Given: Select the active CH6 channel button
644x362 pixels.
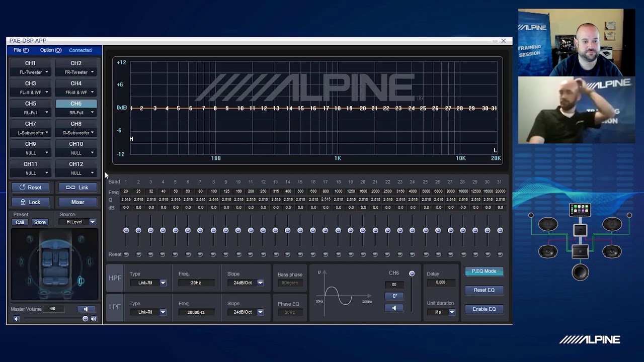Looking at the screenshot, I should click(76, 104).
